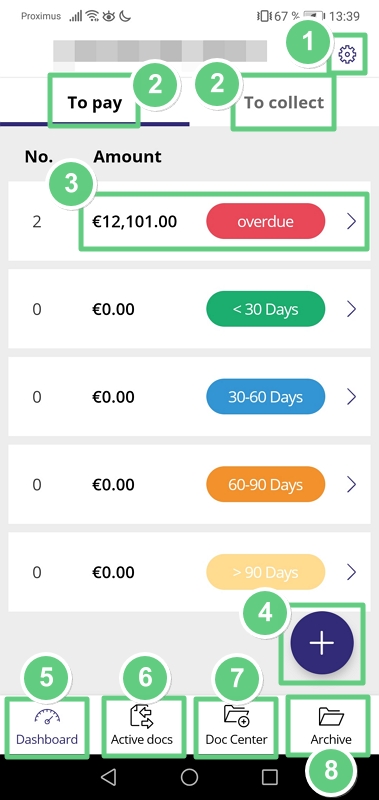
Task: Tap the Dashboard gauge icon
Action: coord(47,717)
